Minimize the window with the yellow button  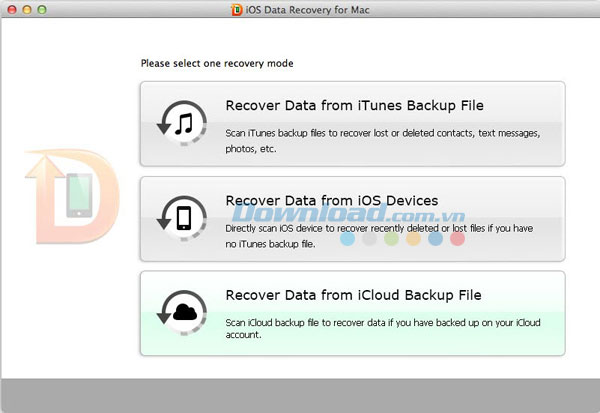tap(27, 9)
